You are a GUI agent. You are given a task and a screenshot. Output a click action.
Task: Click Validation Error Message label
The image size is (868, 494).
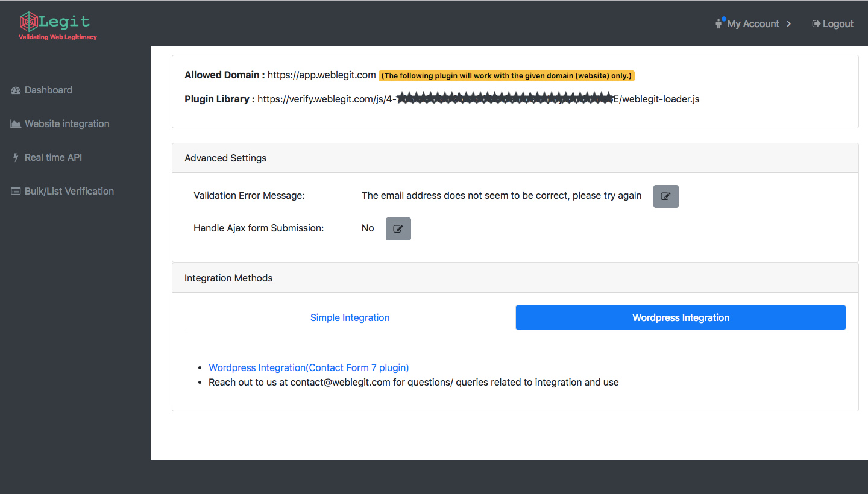point(250,195)
